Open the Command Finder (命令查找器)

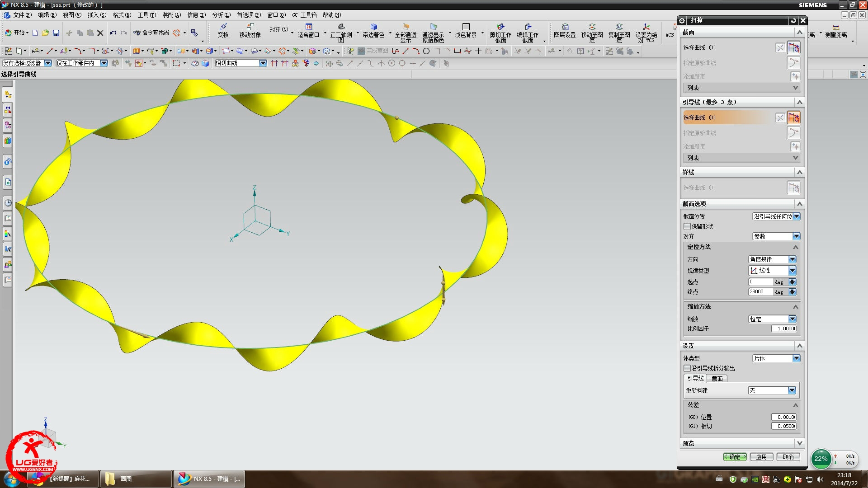coord(151,33)
